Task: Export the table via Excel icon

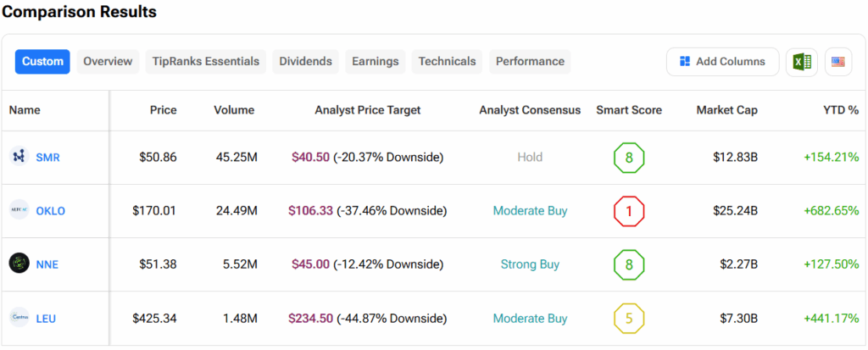Action: tap(801, 62)
